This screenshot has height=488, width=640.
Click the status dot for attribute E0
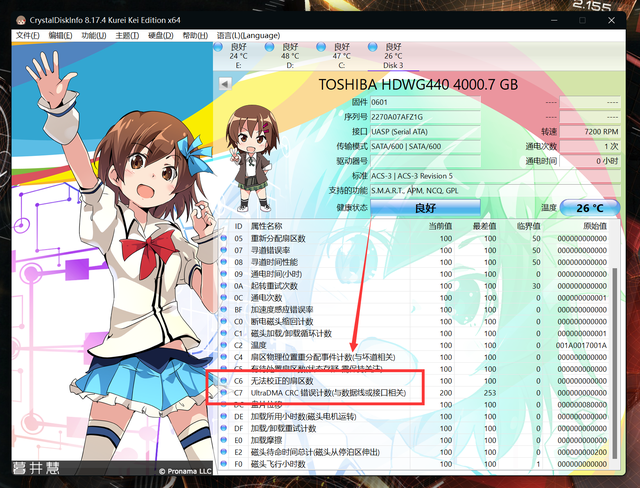[224, 440]
